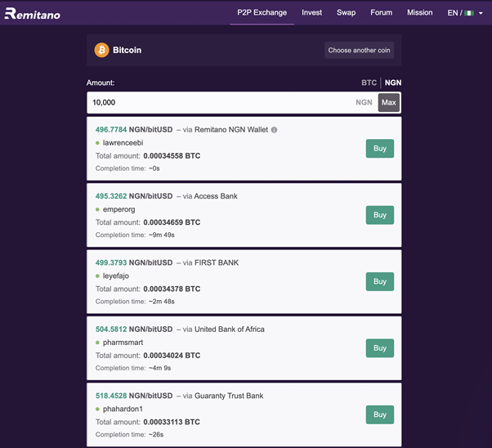Visit the Forum page
492x448 pixels.
381,12
